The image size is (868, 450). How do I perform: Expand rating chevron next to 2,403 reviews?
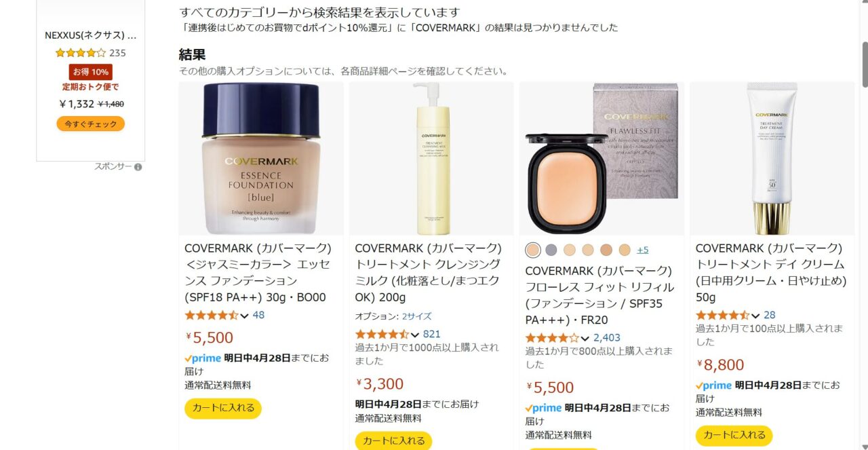click(x=585, y=338)
